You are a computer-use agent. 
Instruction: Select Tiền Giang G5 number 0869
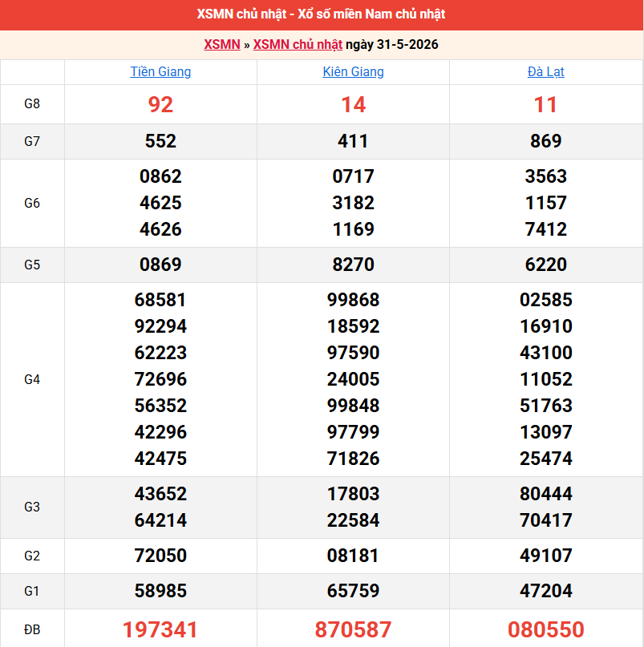pyautogui.click(x=160, y=265)
